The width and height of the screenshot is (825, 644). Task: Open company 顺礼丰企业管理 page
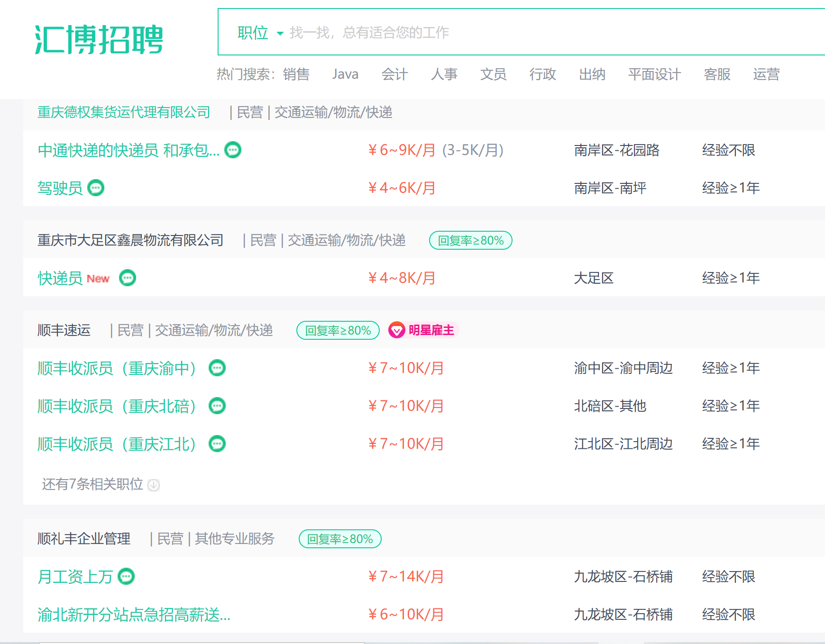(x=84, y=539)
